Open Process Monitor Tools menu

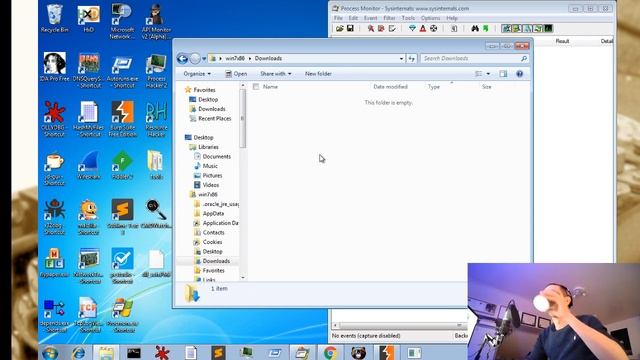click(x=408, y=18)
